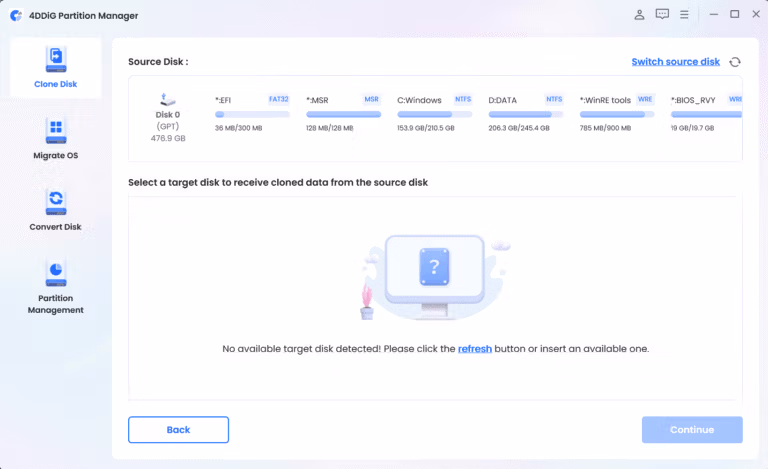This screenshot has height=469, width=768.
Task: Click the C:Windows partition usage bar
Action: pyautogui.click(x=434, y=115)
